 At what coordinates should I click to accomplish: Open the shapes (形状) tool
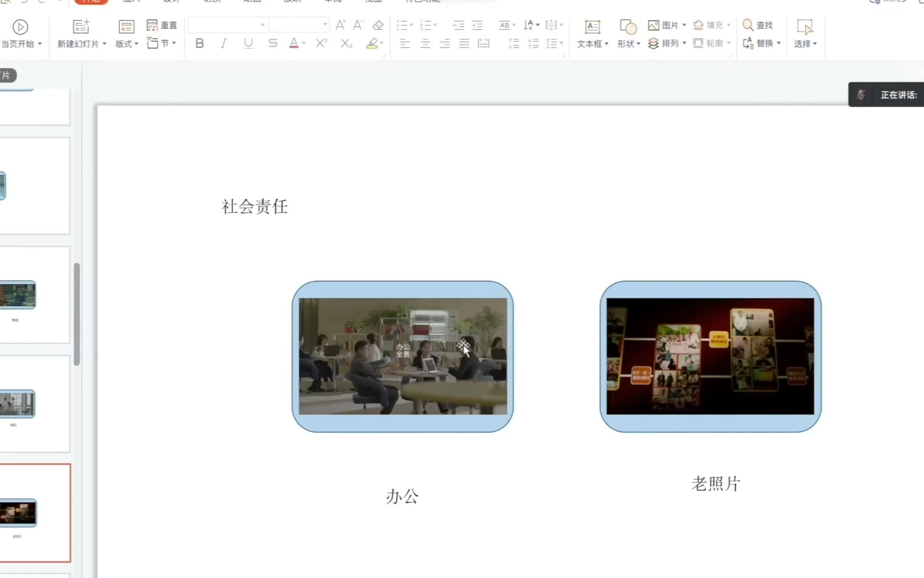628,33
